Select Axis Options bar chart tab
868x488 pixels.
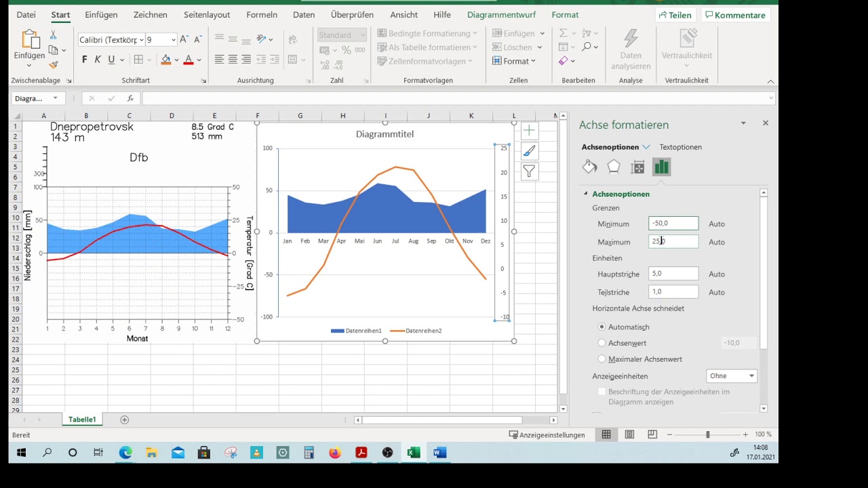click(661, 167)
